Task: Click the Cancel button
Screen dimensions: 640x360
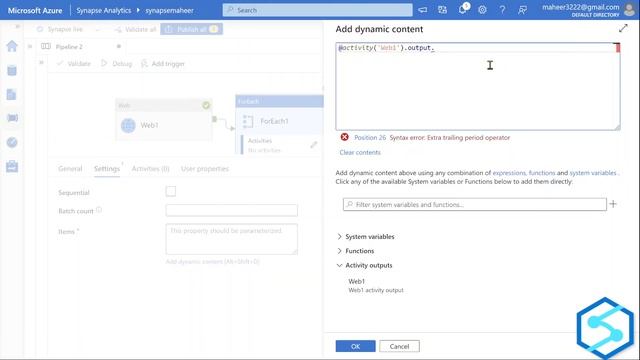Action: pyautogui.click(x=399, y=346)
